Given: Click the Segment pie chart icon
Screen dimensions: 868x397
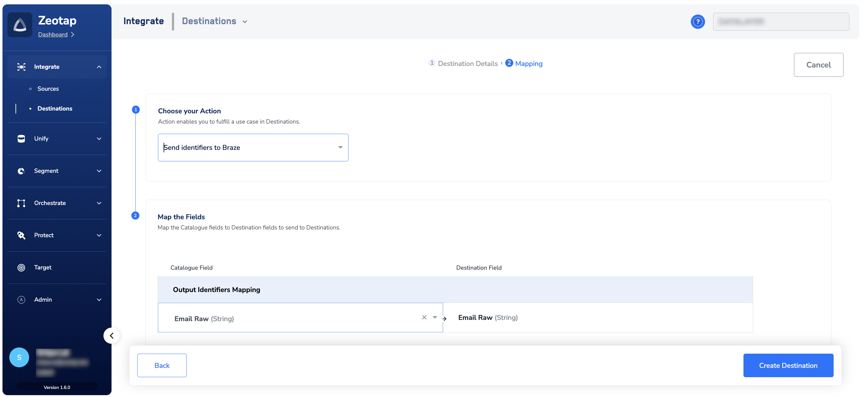Looking at the screenshot, I should [21, 171].
